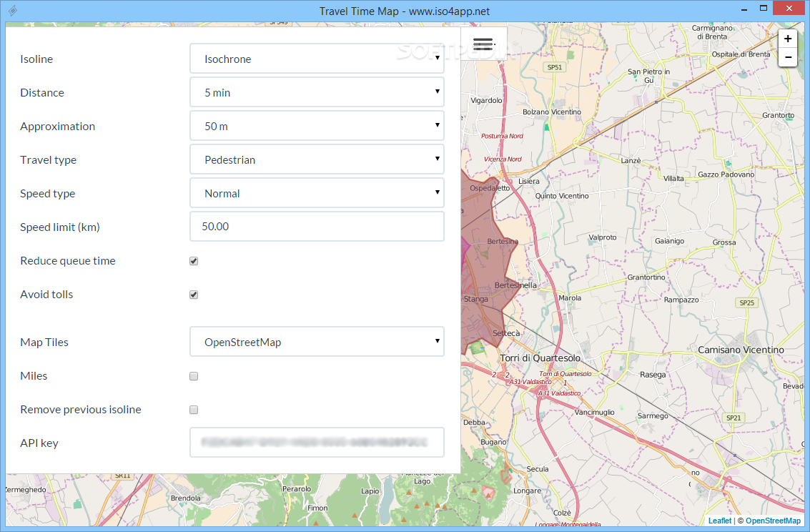
Task: Click the SP21 road shield on map
Action: (733, 418)
